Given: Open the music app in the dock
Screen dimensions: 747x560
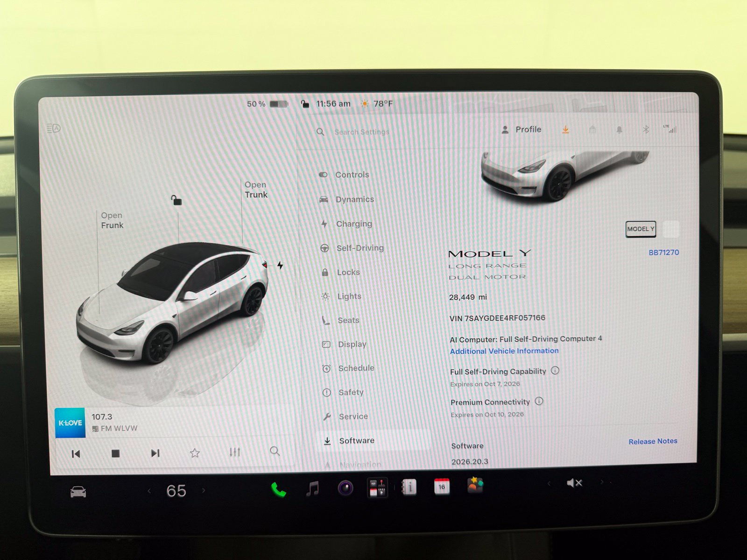Looking at the screenshot, I should [x=312, y=489].
